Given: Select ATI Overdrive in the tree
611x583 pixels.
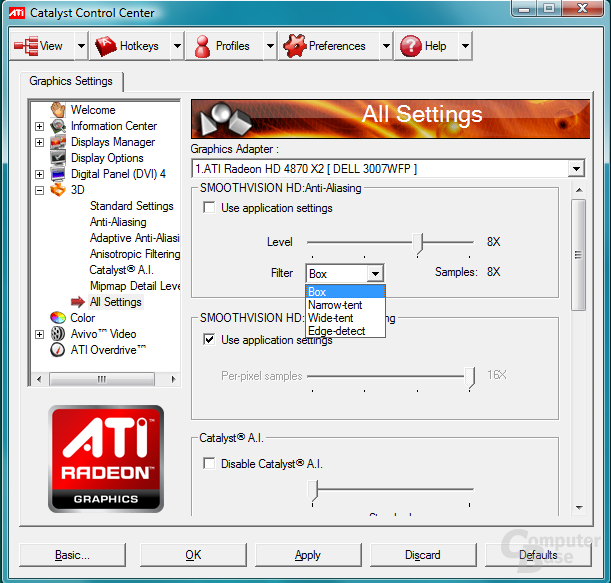Looking at the screenshot, I should click(108, 350).
